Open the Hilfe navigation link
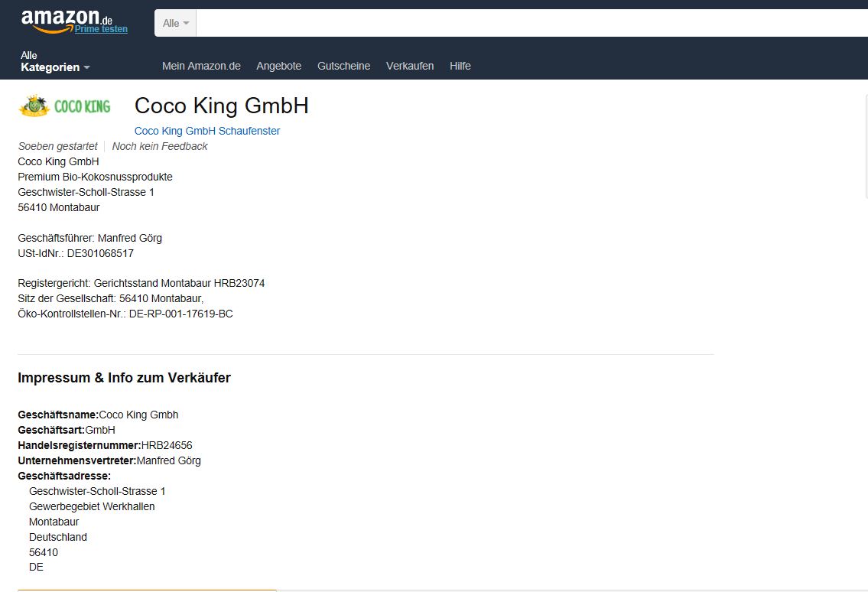Image resolution: width=868 pixels, height=592 pixels. click(460, 66)
